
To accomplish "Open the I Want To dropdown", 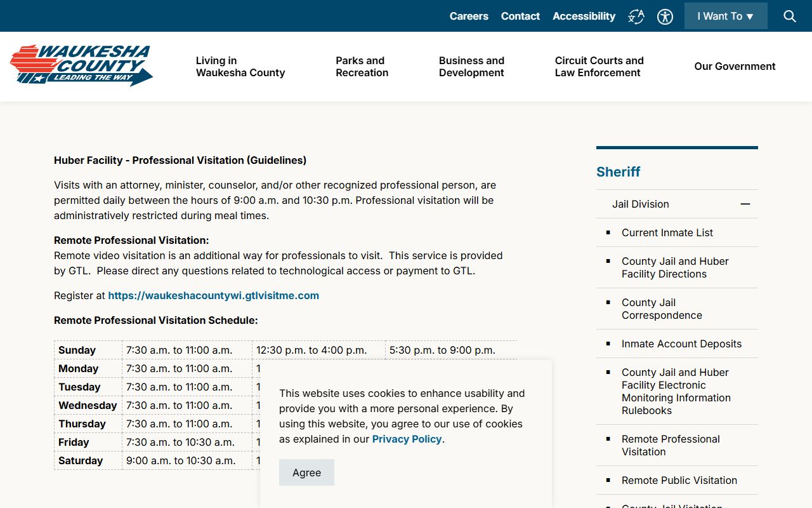I will [726, 16].
